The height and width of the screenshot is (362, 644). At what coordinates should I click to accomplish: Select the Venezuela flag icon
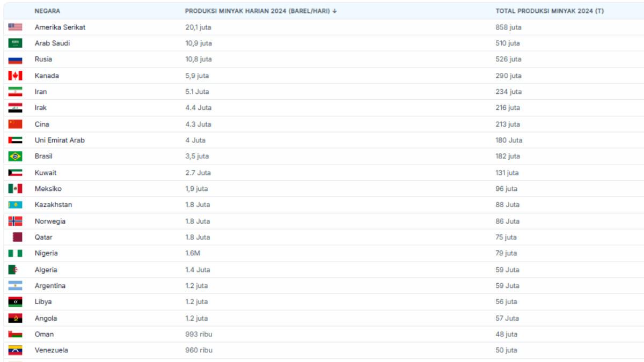(x=15, y=350)
